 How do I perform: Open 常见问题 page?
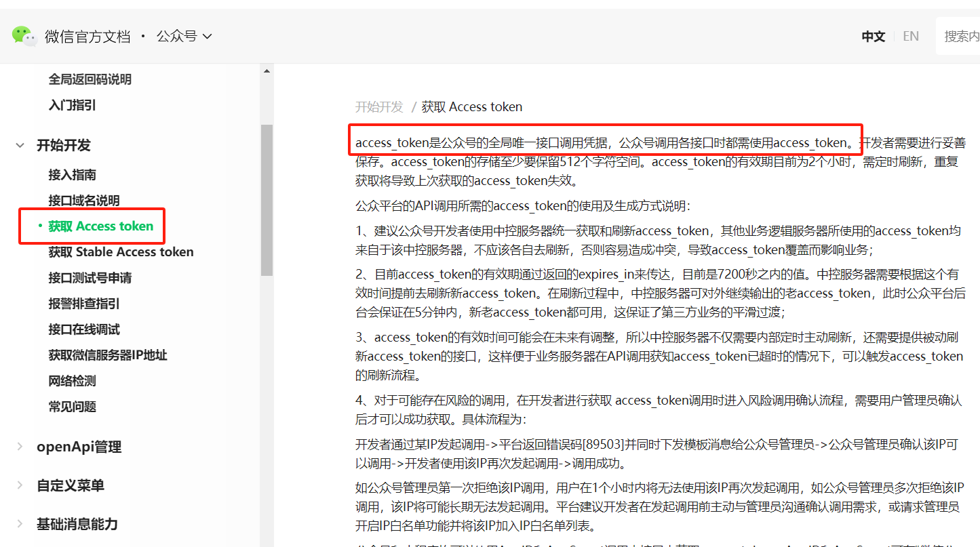(x=73, y=407)
